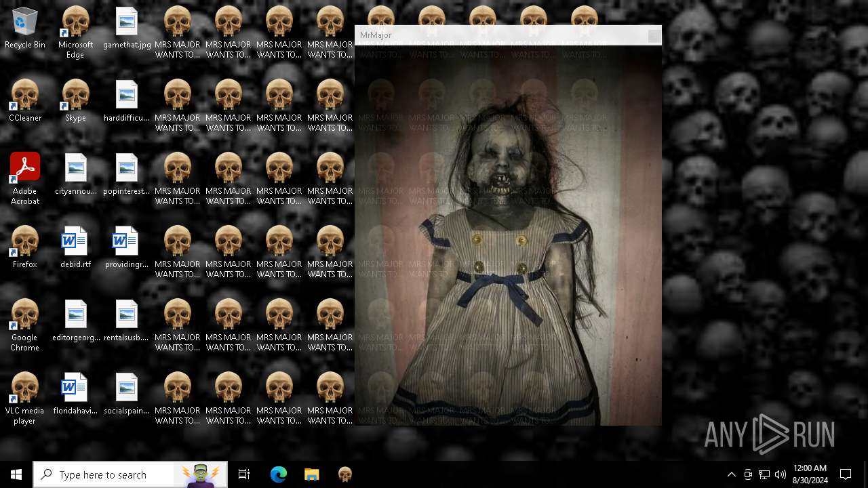The height and width of the screenshot is (488, 868).
Task: Select the Skype desktop shortcut
Action: click(75, 102)
